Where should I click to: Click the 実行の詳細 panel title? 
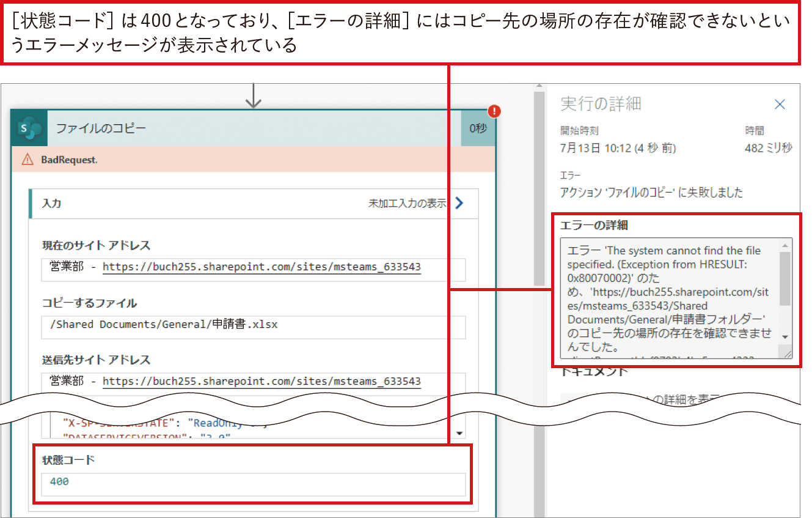[x=601, y=104]
